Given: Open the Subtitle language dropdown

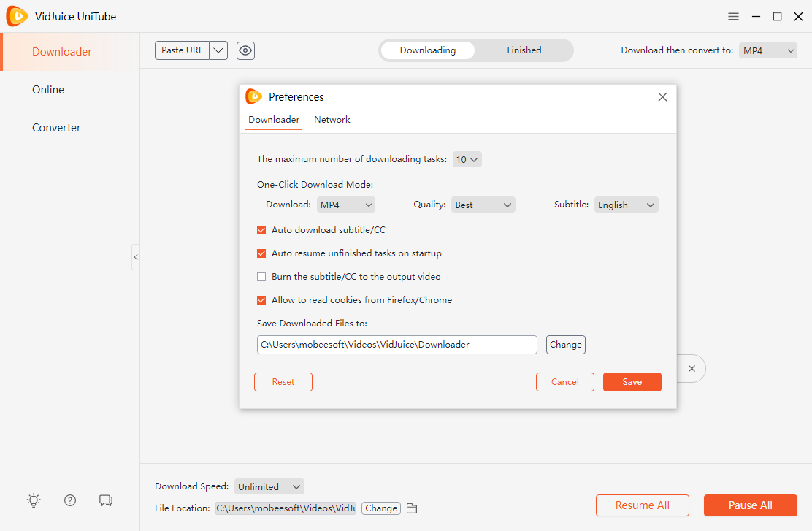Looking at the screenshot, I should coord(626,205).
